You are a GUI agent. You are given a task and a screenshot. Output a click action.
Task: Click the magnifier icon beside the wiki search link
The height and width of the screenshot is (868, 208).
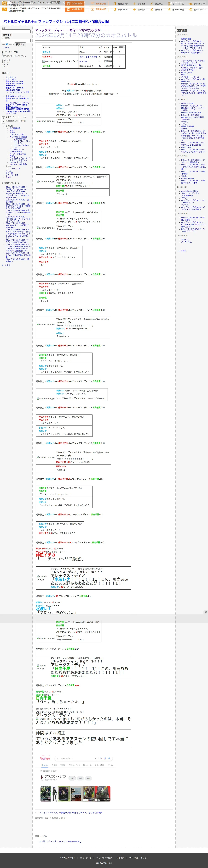pyautogui.click(x=36, y=812)
